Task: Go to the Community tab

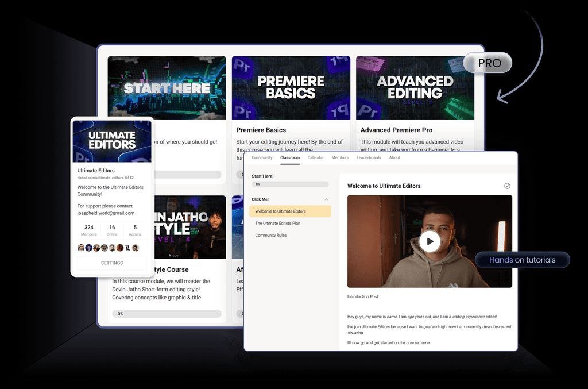Action: (x=262, y=157)
